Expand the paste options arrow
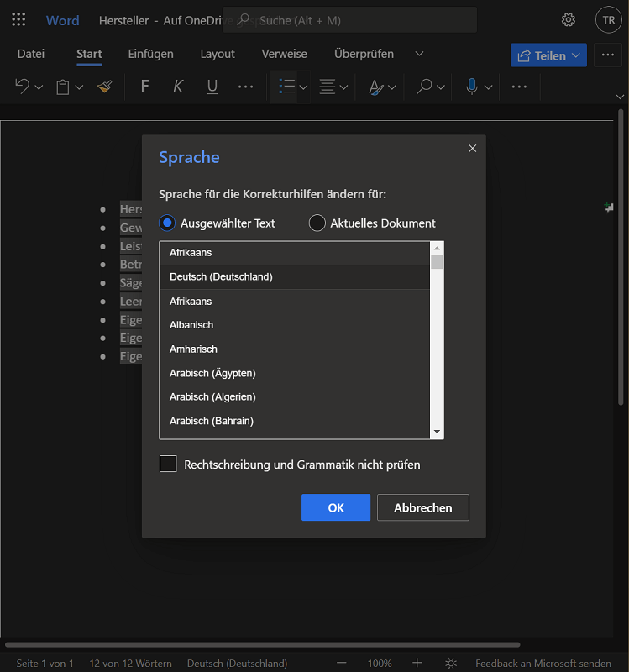629x672 pixels. (x=79, y=87)
